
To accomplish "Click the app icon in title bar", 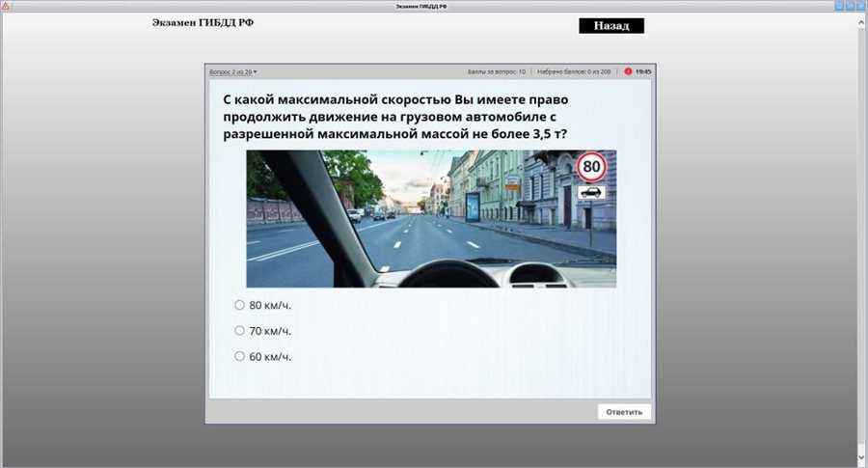I will point(6,6).
